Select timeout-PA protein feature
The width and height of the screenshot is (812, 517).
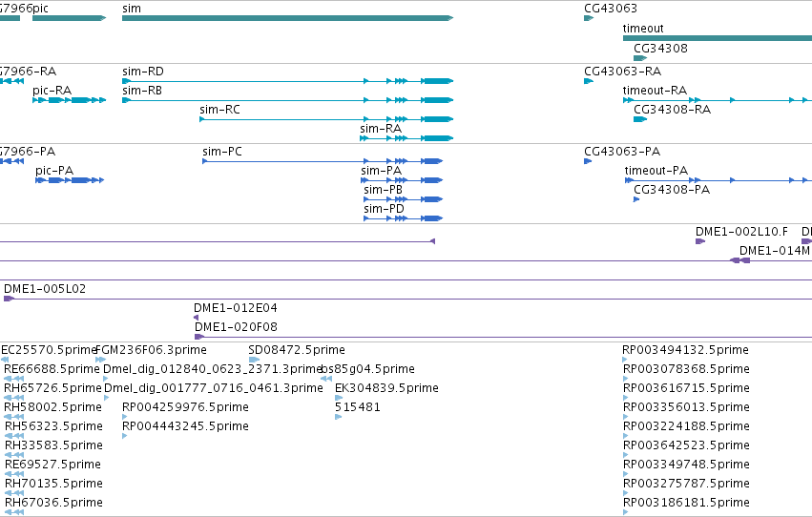[x=718, y=180]
